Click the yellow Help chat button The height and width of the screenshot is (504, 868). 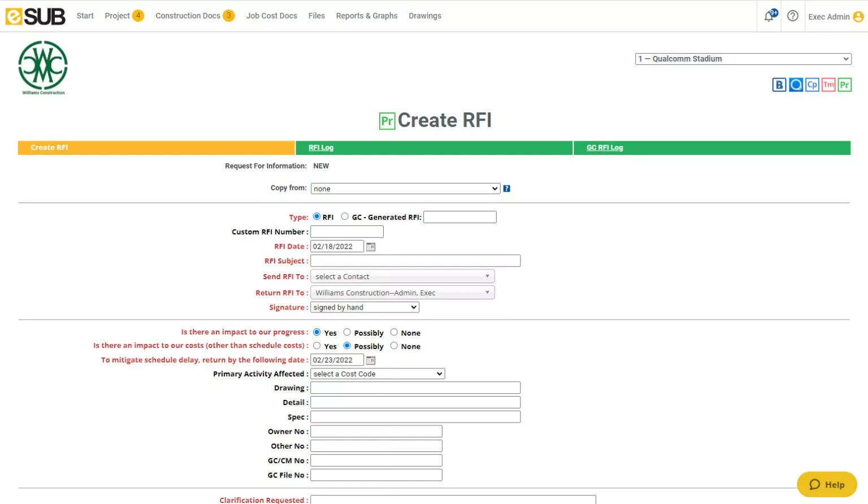[827, 484]
